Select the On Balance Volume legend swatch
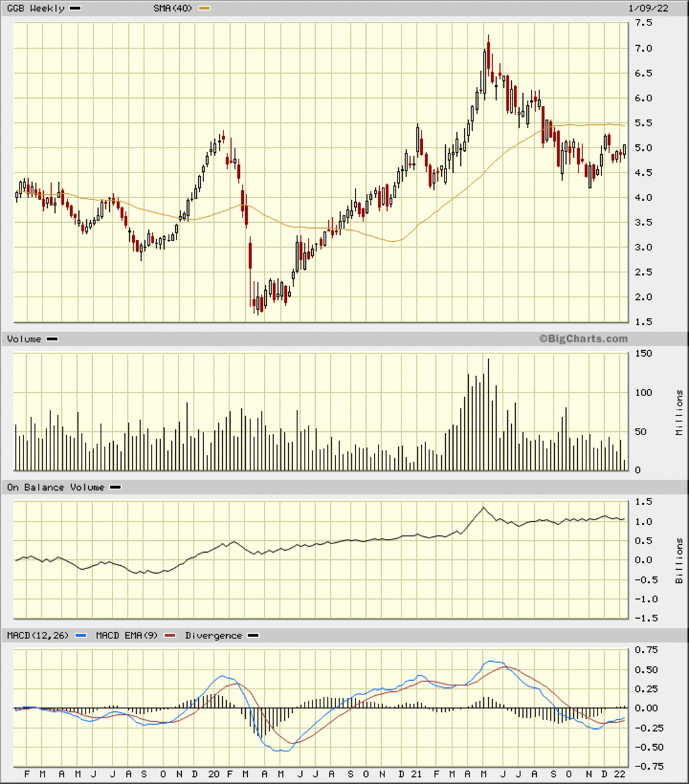This screenshot has width=689, height=784. (x=115, y=487)
